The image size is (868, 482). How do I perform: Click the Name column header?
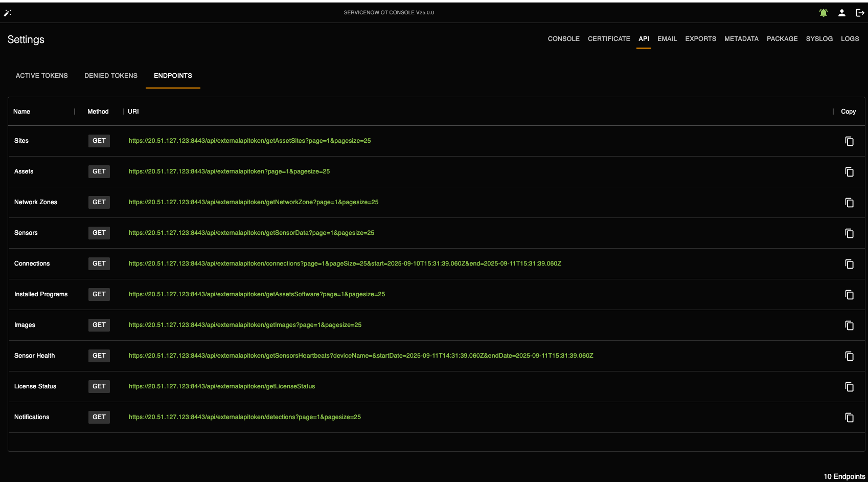[21, 112]
